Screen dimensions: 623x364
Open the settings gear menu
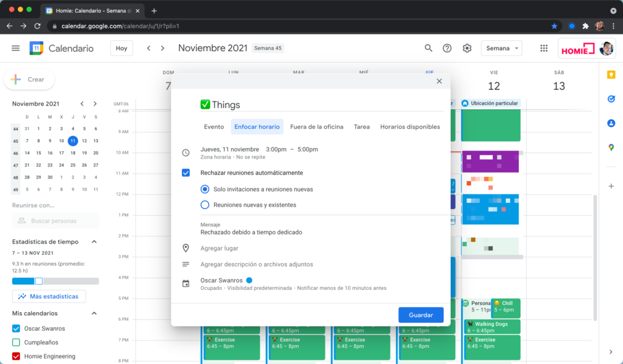[x=467, y=48]
